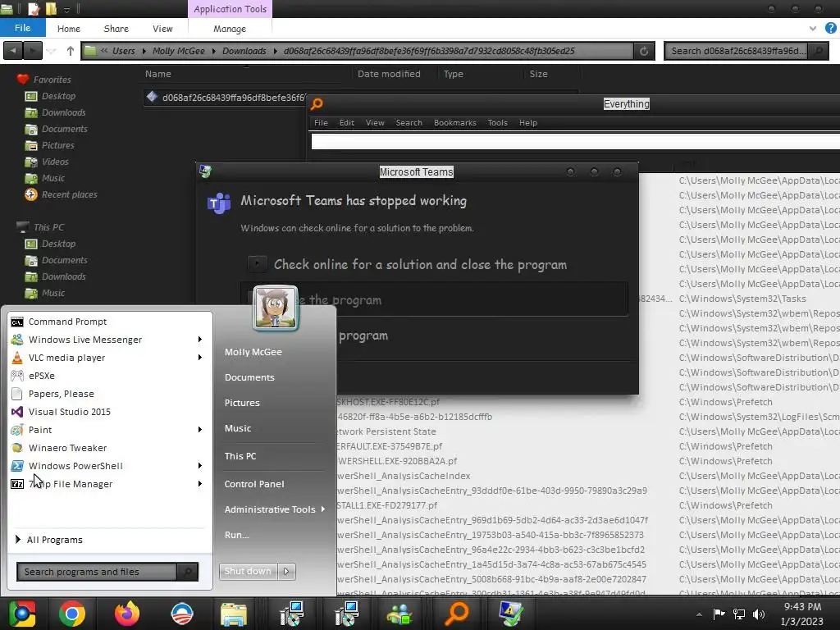This screenshot has height=630, width=840.
Task: Click the Chrome icon on the taskbar
Action: click(x=72, y=614)
